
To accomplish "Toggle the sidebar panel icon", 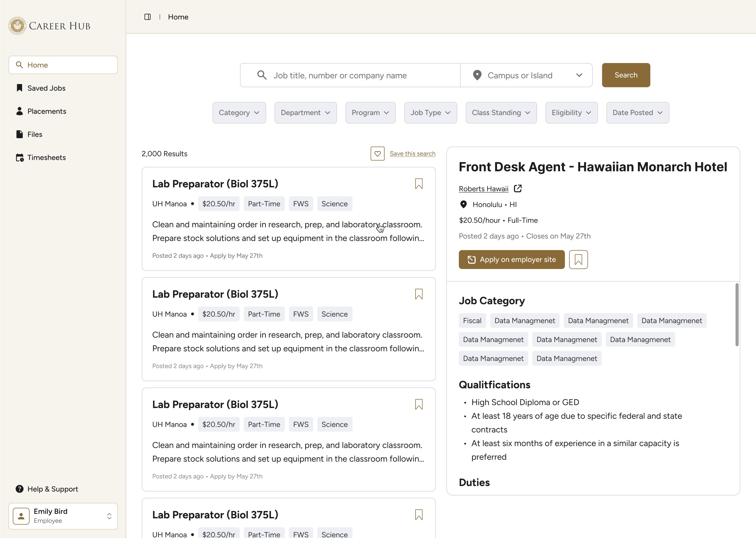I will click(x=148, y=17).
